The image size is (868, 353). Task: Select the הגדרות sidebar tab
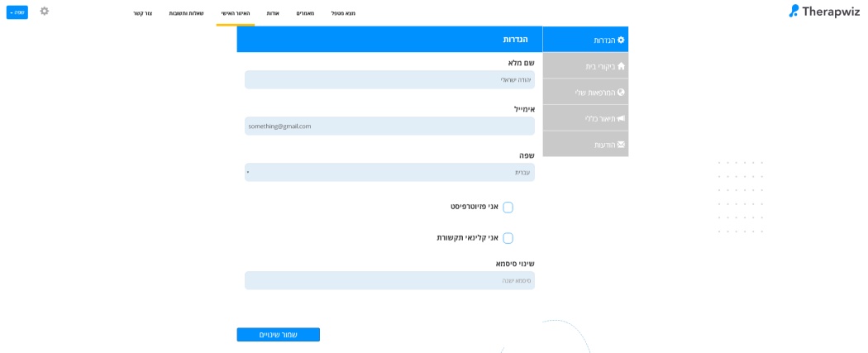pos(585,40)
